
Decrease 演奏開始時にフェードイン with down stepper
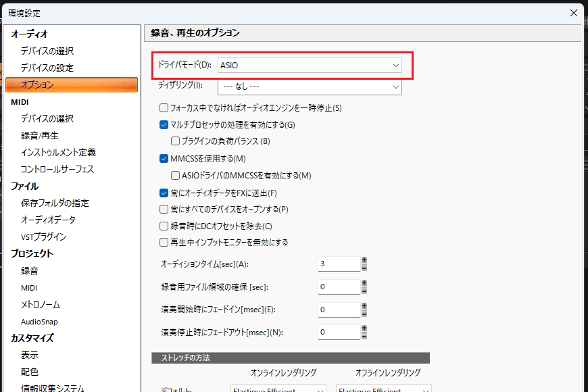point(364,314)
